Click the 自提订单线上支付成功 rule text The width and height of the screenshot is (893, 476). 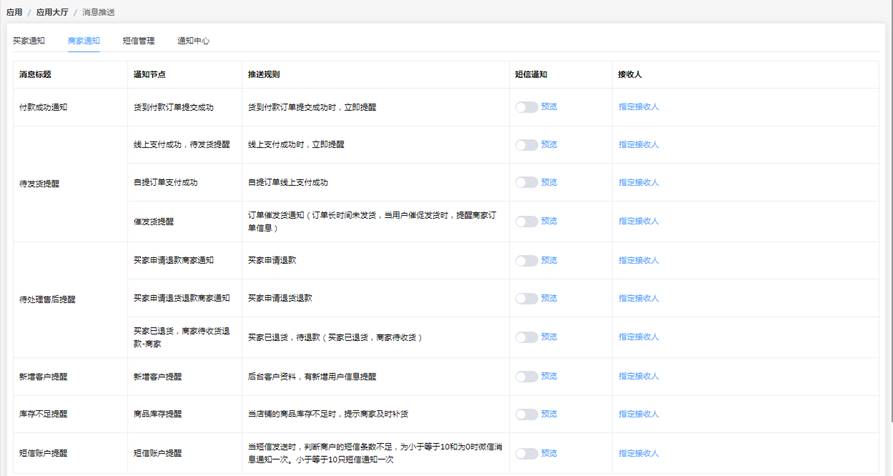(288, 182)
